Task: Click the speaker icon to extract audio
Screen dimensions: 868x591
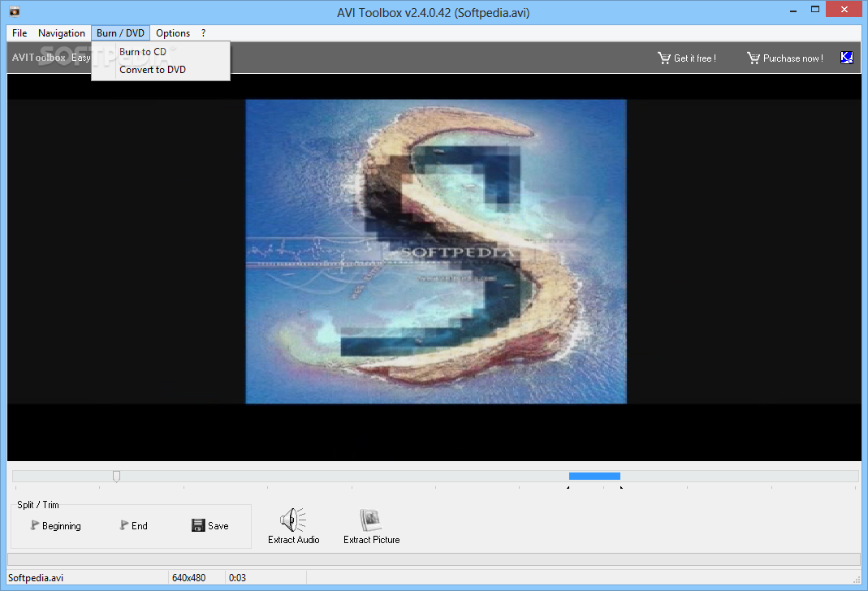Action: 293,520
